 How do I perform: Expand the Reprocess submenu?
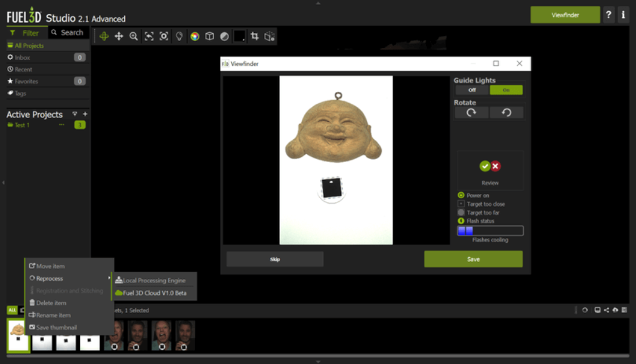tap(50, 278)
